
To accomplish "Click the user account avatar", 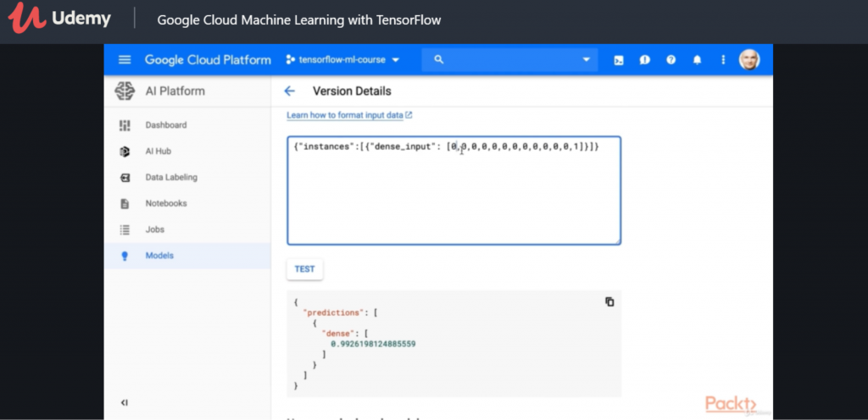I will point(748,59).
